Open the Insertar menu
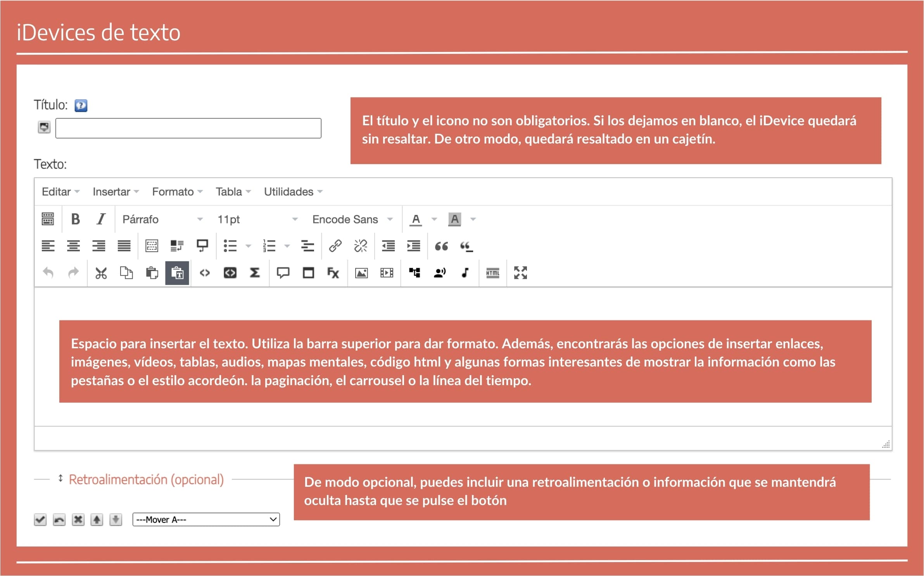Viewport: 924px width, 576px height. click(x=111, y=191)
